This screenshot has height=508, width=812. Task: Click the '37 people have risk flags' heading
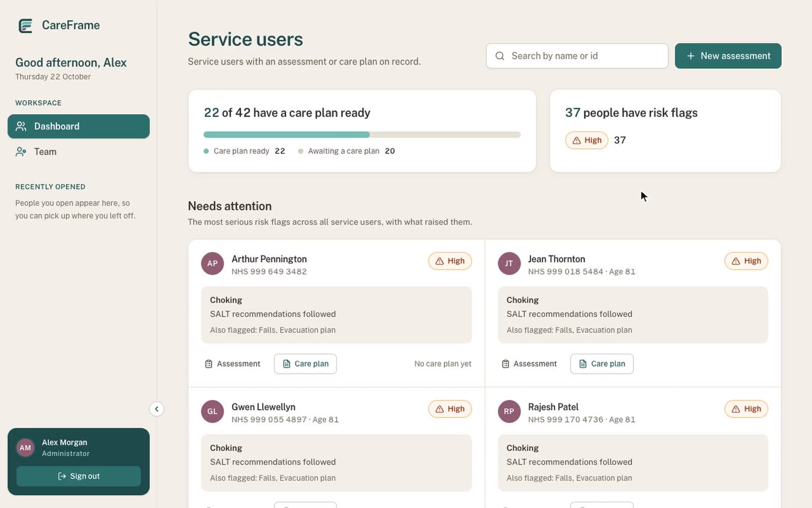click(x=631, y=113)
